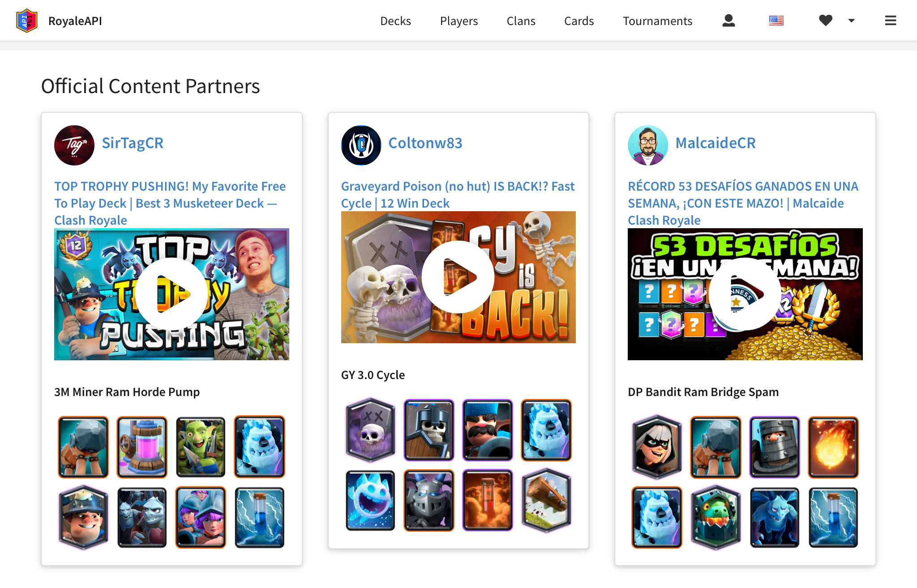
Task: Open the Clans menu
Action: tap(521, 21)
